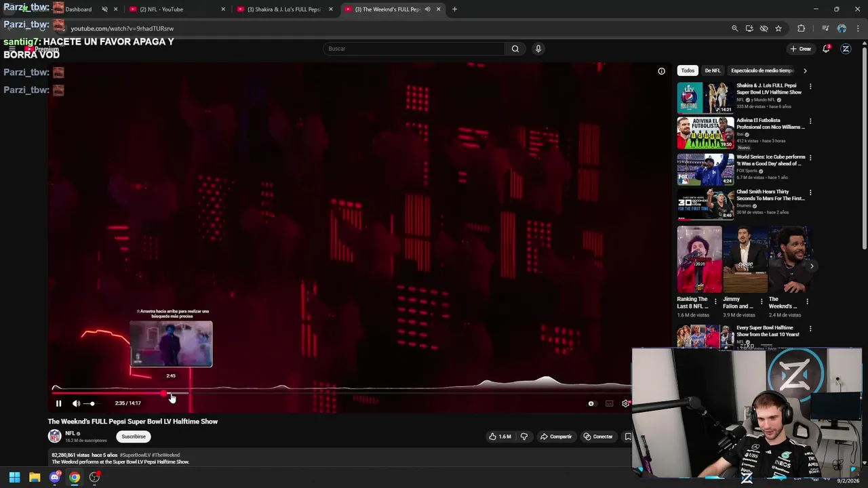The height and width of the screenshot is (488, 868).
Task: Open the Chrome profile avatar
Action: 842,28
